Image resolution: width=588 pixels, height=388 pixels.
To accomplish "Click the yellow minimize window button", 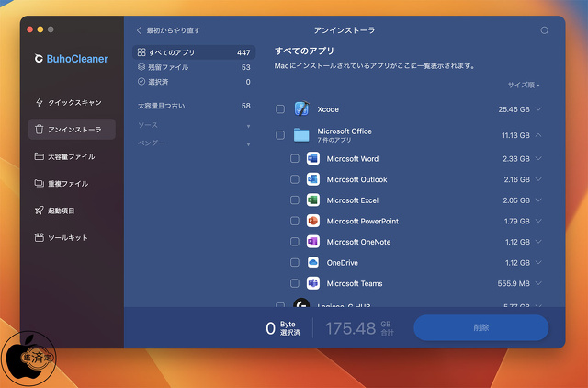I will click(40, 29).
